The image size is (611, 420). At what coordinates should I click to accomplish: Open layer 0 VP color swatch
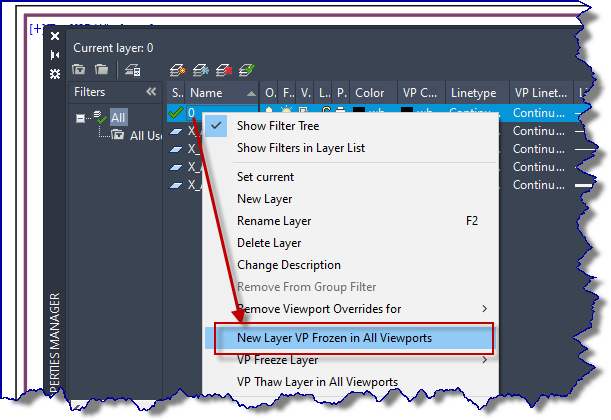tap(407, 110)
